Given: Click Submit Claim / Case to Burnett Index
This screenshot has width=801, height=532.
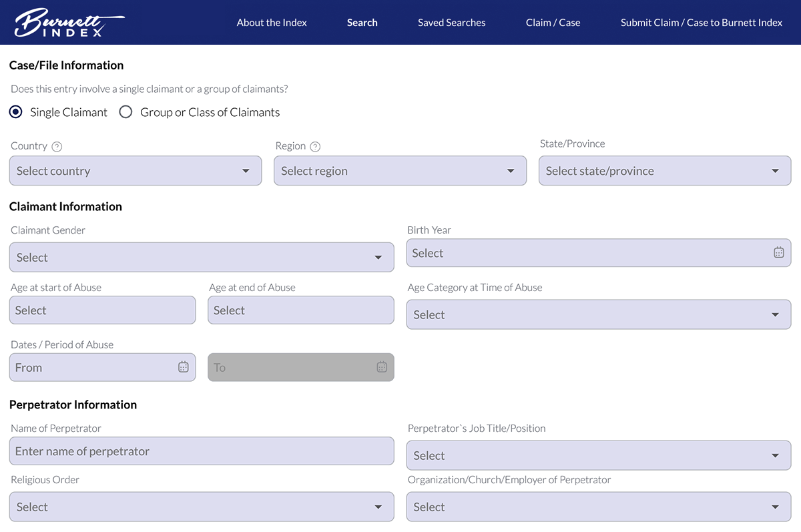Looking at the screenshot, I should [701, 23].
